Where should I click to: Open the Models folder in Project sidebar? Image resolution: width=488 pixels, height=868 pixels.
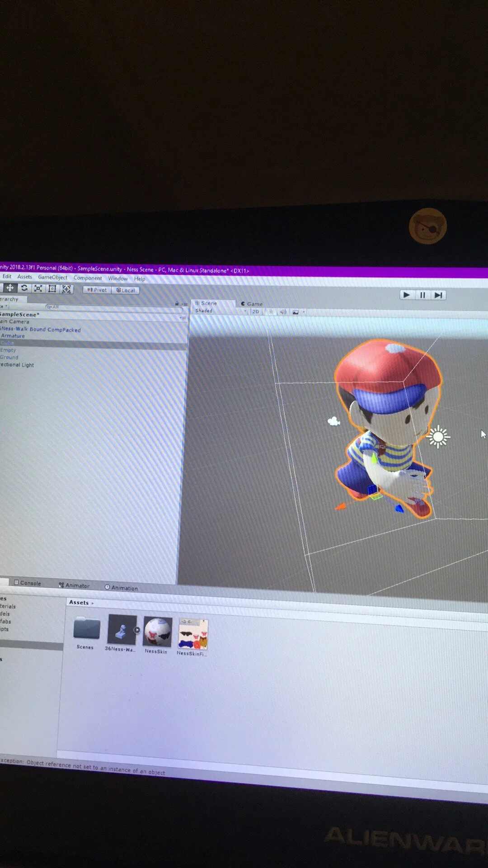5,613
